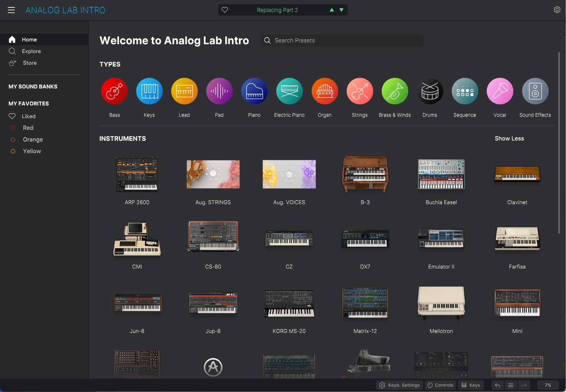Click the Replacing Part 2 preset name

pyautogui.click(x=277, y=10)
